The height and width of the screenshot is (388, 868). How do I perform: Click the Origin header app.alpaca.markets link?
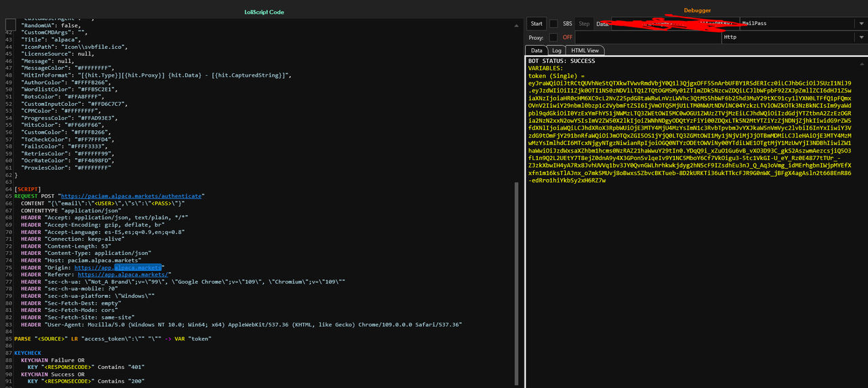(118, 267)
